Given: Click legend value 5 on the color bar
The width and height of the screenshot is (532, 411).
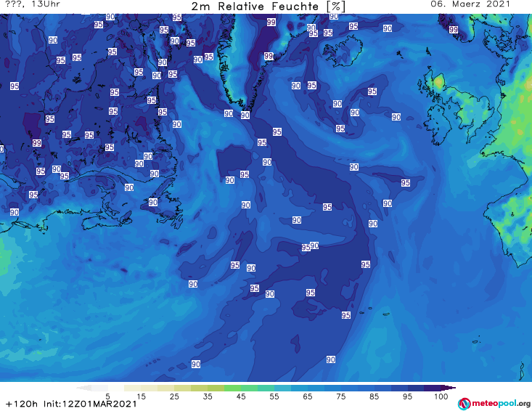Looking at the screenshot, I should click(x=107, y=396).
